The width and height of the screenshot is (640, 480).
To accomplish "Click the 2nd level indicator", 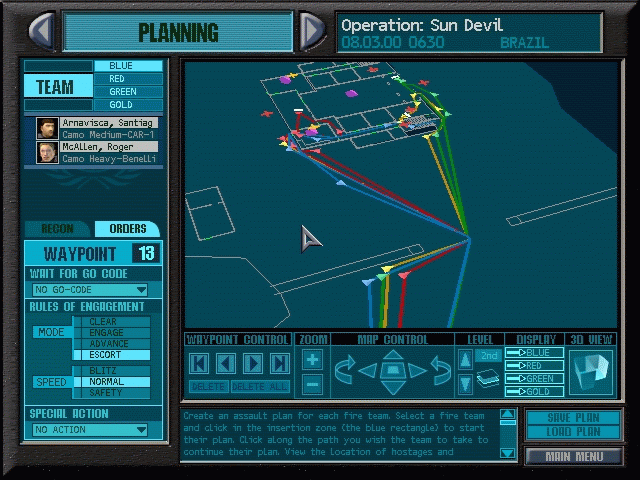I will (x=489, y=356).
